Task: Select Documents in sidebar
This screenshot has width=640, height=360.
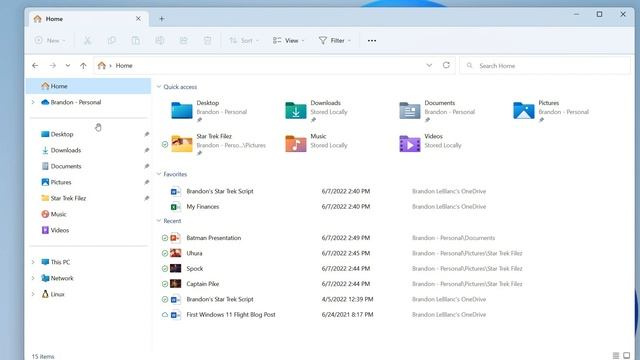Action: click(88, 166)
